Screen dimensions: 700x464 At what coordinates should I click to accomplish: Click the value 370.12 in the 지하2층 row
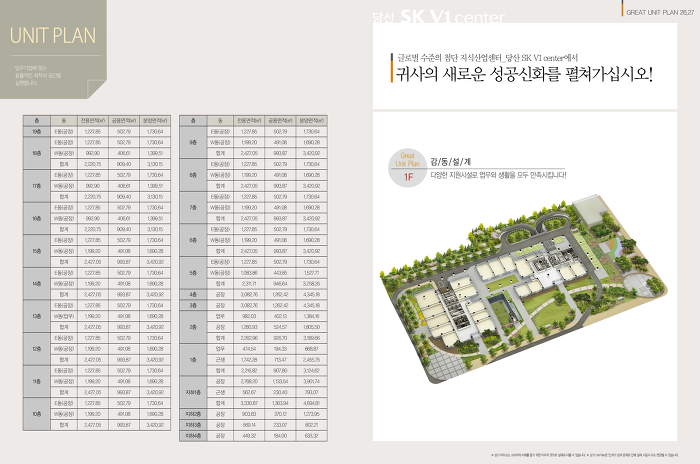point(280,414)
